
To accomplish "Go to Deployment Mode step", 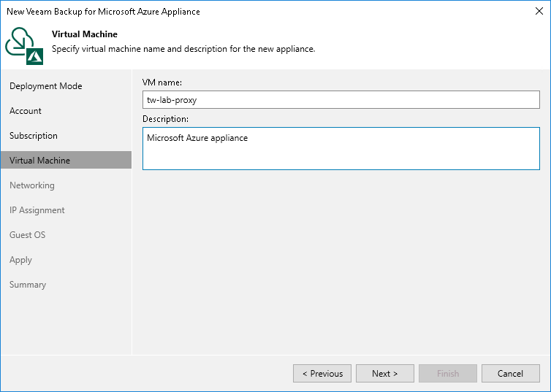I will coord(45,86).
